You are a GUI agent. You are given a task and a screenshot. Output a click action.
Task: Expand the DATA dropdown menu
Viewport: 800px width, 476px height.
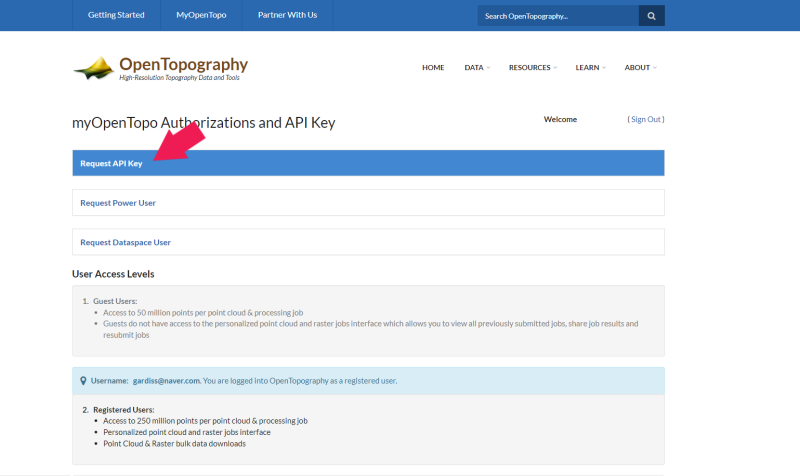click(477, 67)
